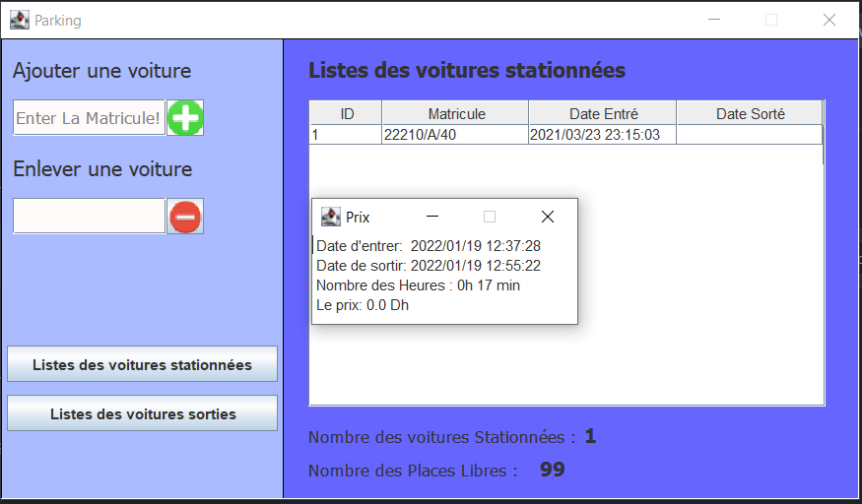Click the red minus remove car icon

[x=185, y=217]
